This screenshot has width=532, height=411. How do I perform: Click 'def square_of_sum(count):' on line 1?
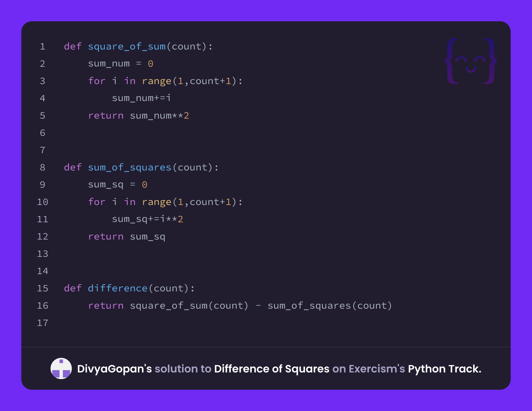click(138, 47)
